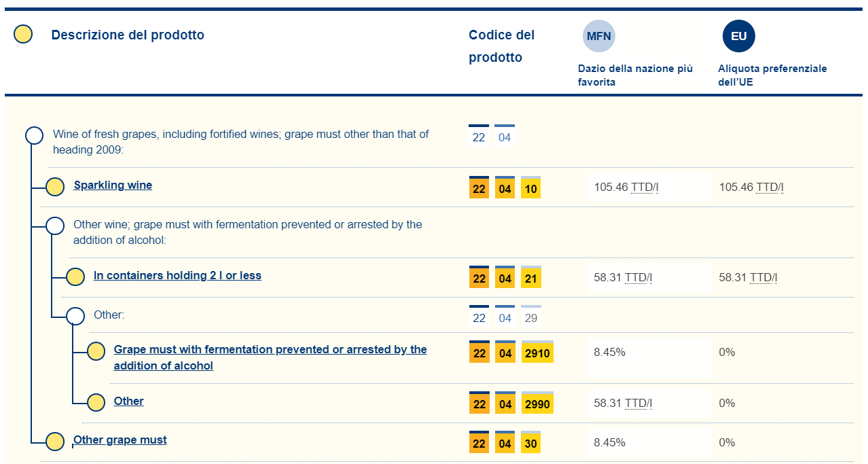The image size is (868, 464).
Task: Collapse the Other wine; grape must node
Action: coord(55,226)
